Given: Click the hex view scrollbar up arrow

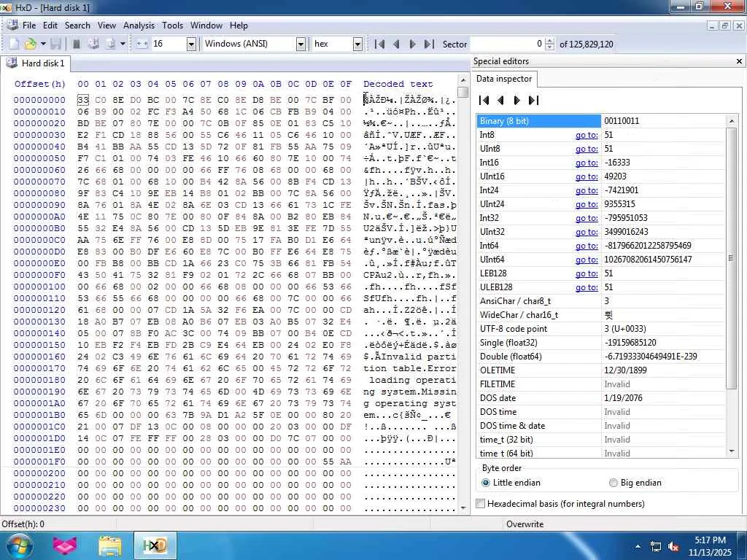Looking at the screenshot, I should tap(463, 79).
